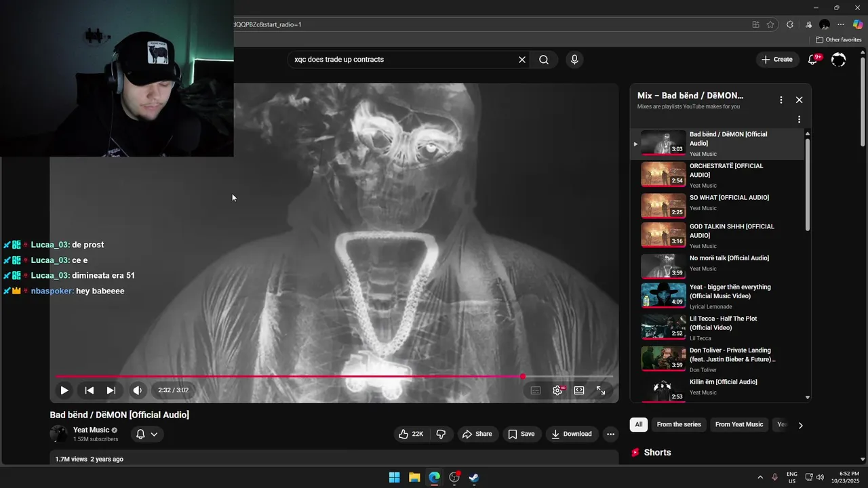
Task: Switch ENG US input language
Action: (x=792, y=477)
